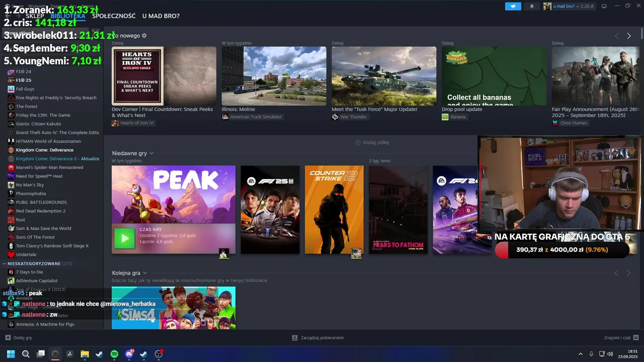The image size is (644, 362).
Task: Open the SPOŁECZNOŚĆ tab
Action: tap(114, 16)
